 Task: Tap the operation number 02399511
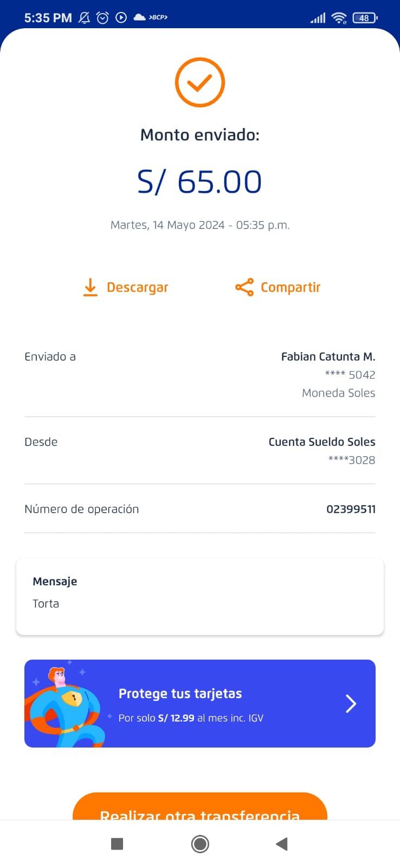[351, 509]
